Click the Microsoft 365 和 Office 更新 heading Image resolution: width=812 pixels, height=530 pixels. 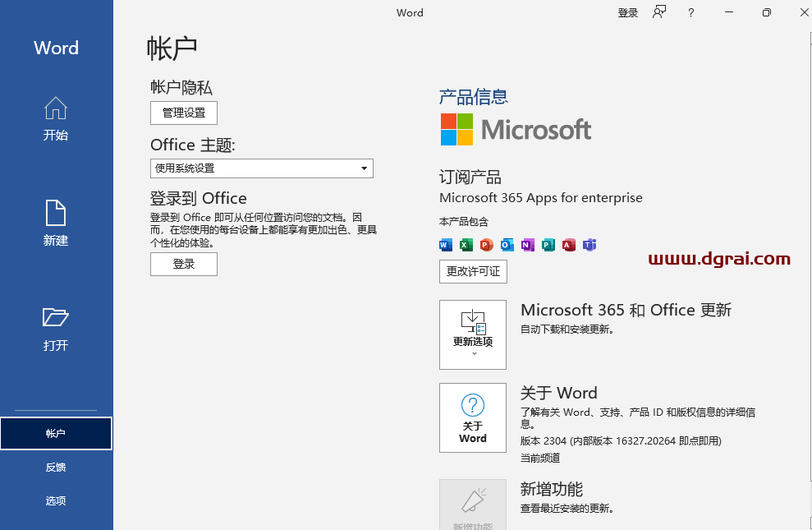point(626,310)
